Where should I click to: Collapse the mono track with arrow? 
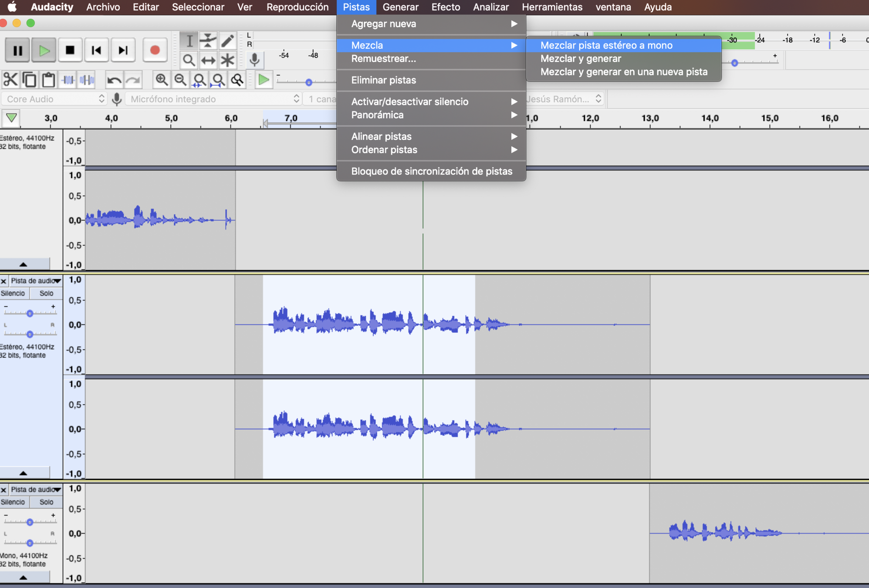coord(24,578)
